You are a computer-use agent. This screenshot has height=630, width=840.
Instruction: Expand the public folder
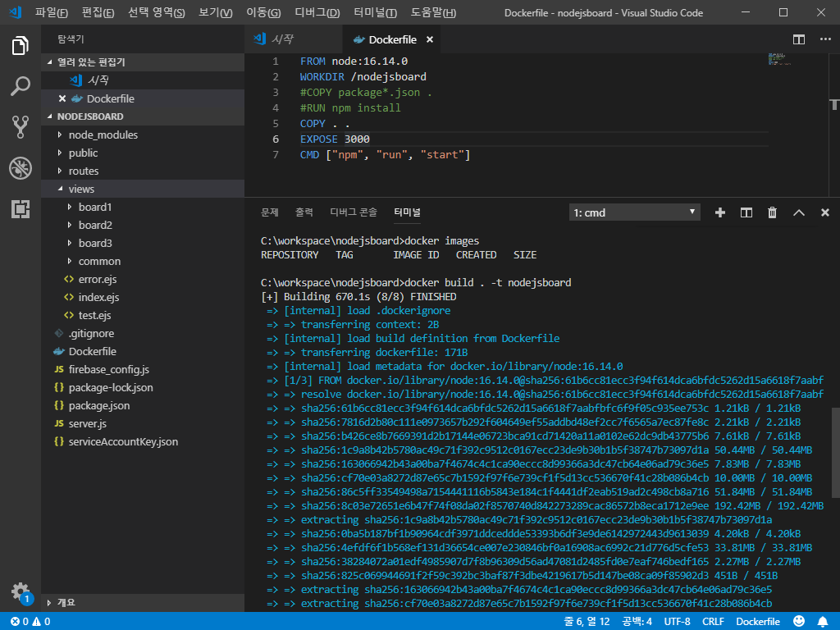click(x=143, y=153)
